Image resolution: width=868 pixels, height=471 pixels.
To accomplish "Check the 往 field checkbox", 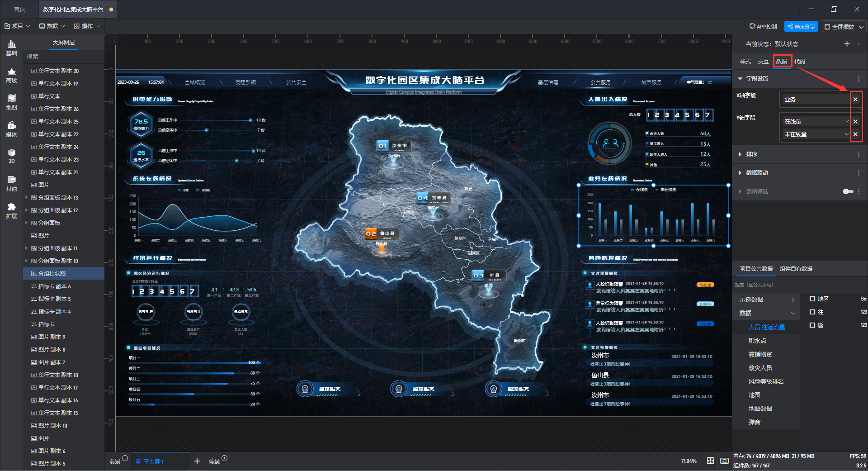I will tap(812, 312).
